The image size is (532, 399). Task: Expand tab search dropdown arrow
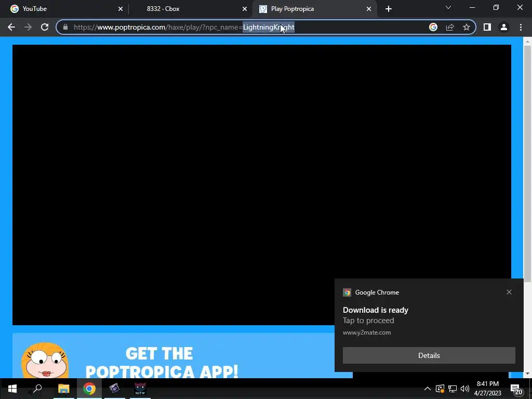coord(448,7)
